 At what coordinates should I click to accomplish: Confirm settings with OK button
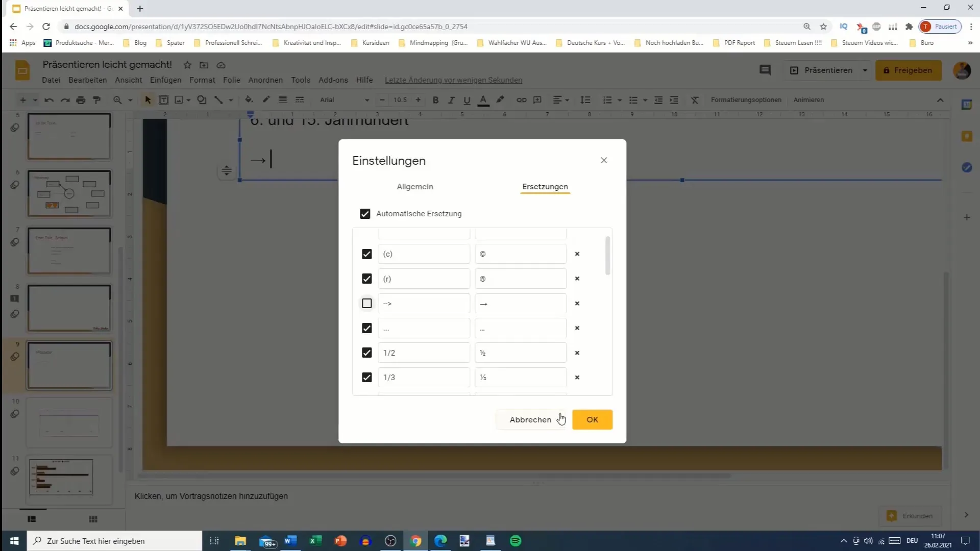592,420
